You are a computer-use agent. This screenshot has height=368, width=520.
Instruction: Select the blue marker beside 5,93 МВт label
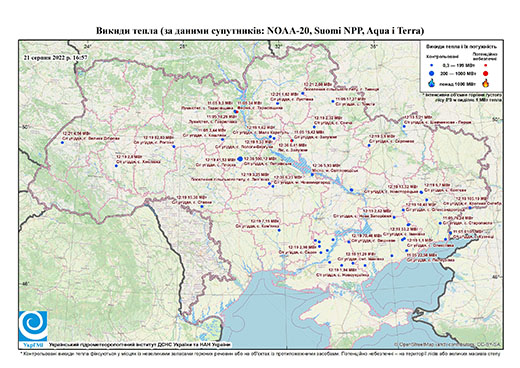(x=312, y=174)
